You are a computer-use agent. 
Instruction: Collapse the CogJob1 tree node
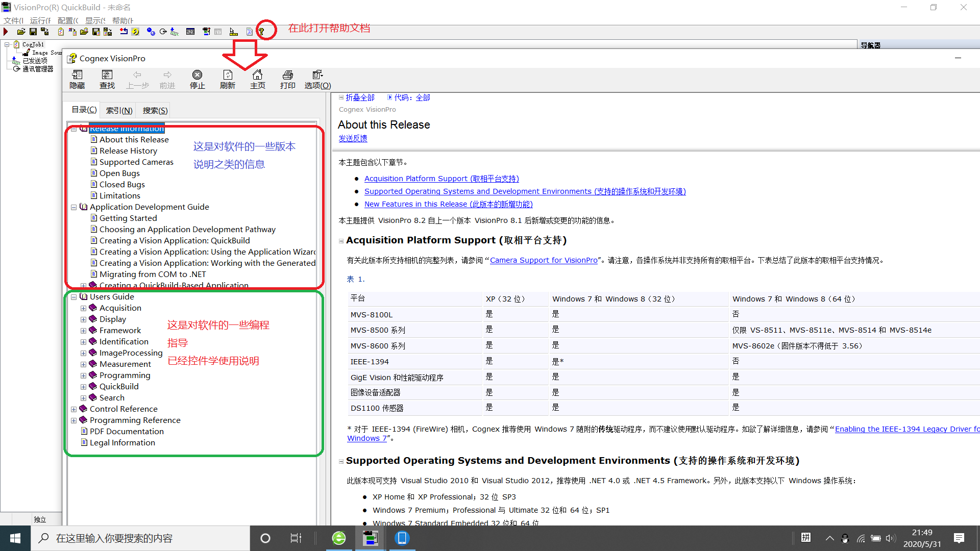click(7, 44)
